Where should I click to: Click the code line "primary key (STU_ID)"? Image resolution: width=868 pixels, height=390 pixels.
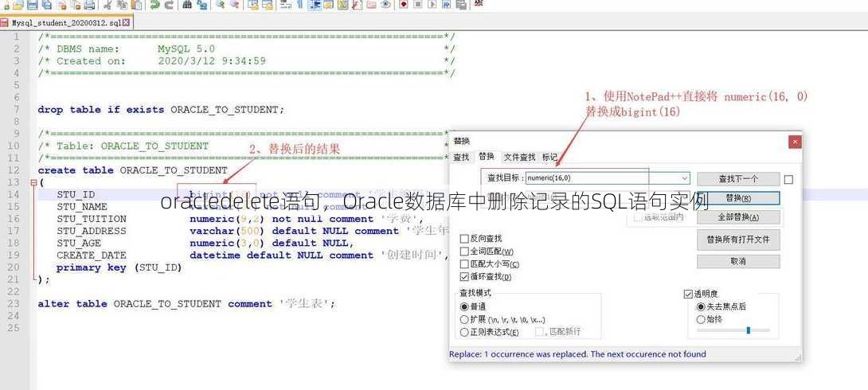[x=119, y=267]
